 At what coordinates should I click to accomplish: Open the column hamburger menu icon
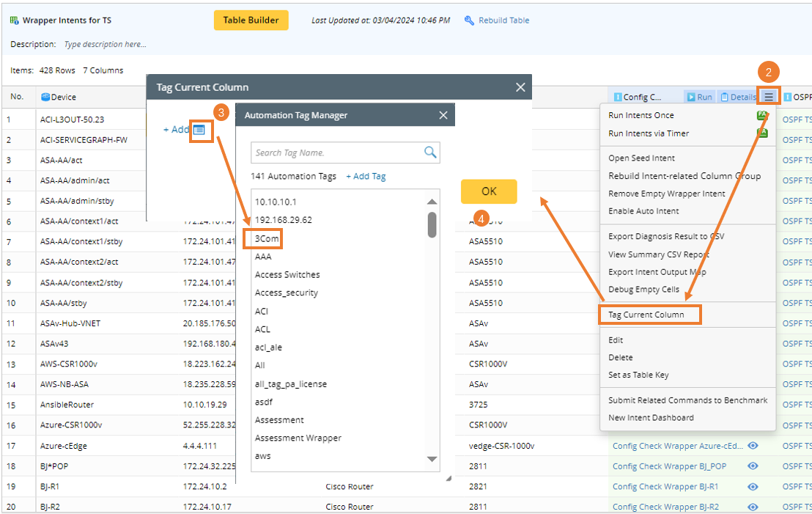coord(768,97)
